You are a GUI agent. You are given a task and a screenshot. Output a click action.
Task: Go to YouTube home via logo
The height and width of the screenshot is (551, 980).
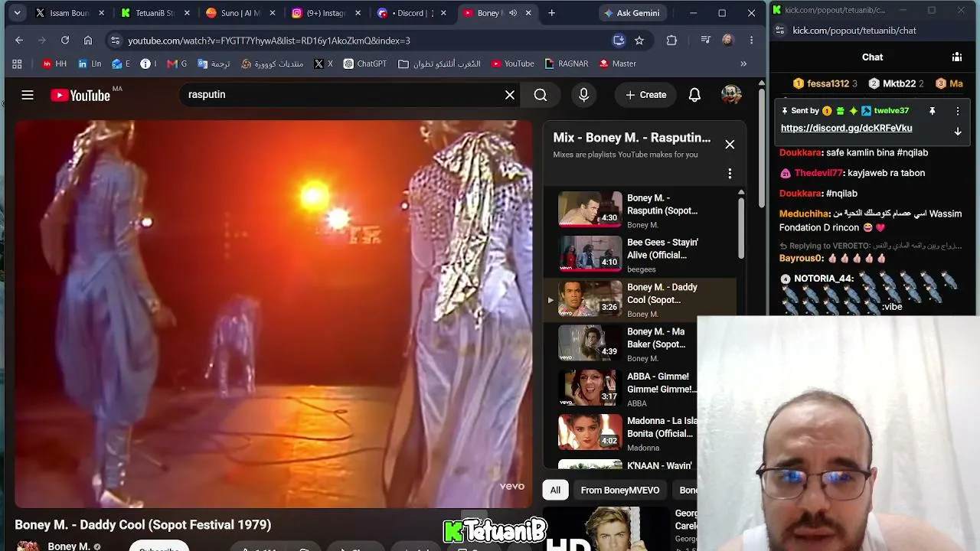80,95
